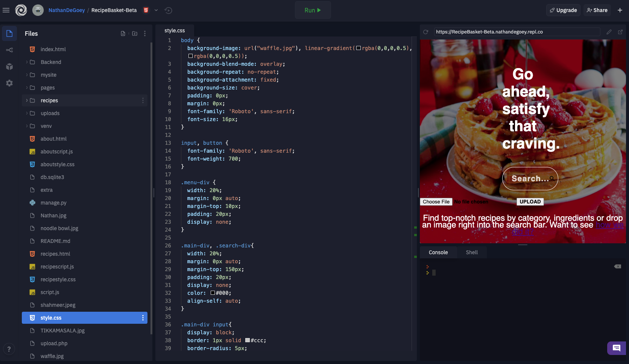Open the Packages cube sidebar icon
The width and height of the screenshot is (629, 364).
click(9, 67)
